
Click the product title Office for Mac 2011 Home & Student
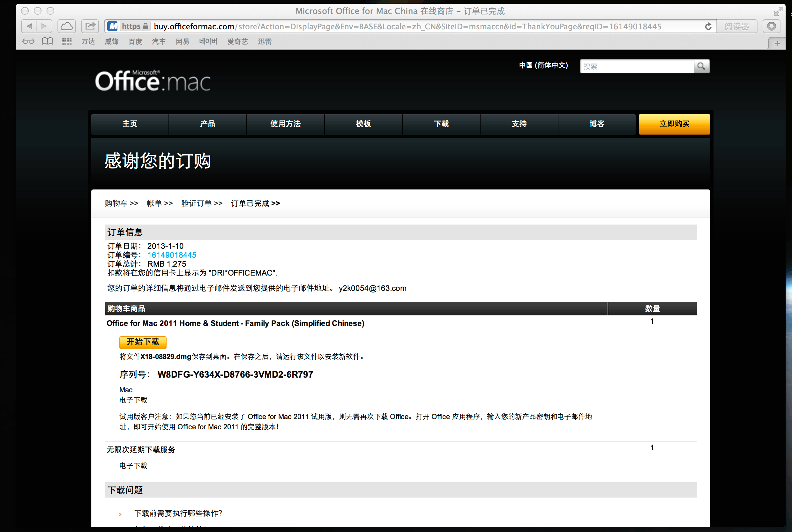tap(235, 323)
